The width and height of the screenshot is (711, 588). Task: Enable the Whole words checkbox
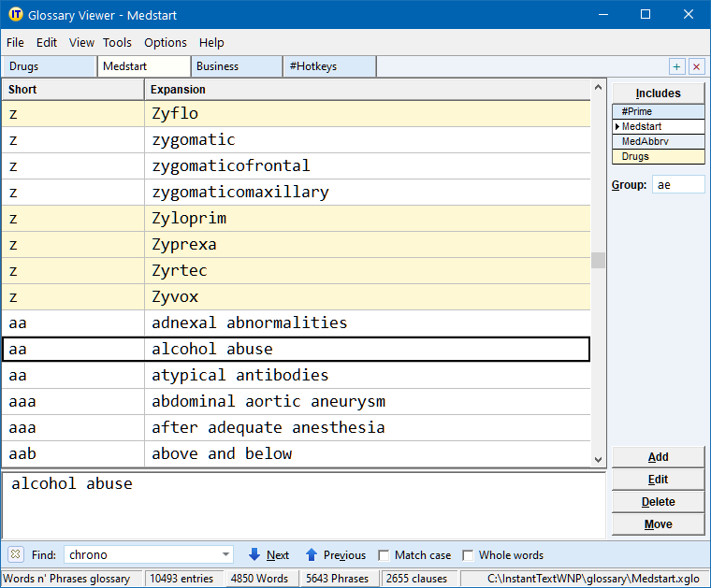[469, 555]
